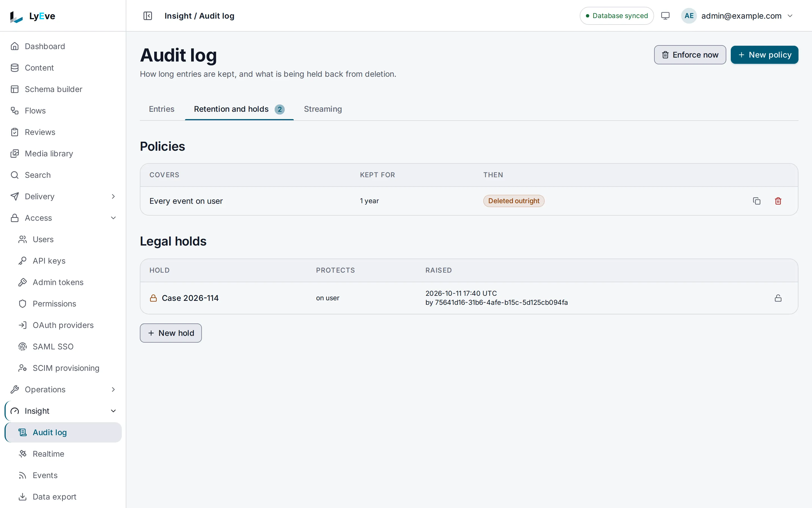Collapse the sidebar panel toggle icon
812x508 pixels.
[x=148, y=16]
